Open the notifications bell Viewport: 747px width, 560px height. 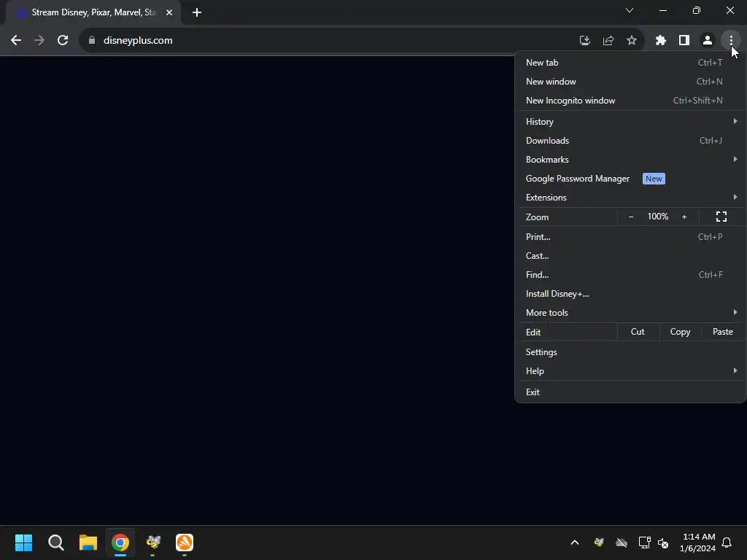(727, 542)
